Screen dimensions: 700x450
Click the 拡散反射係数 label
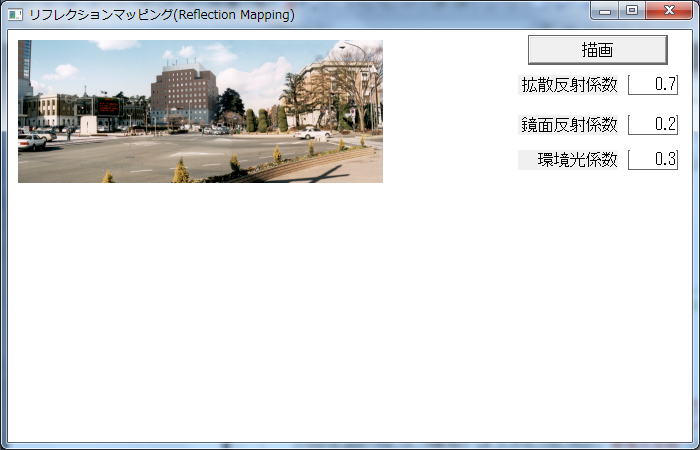pos(568,85)
